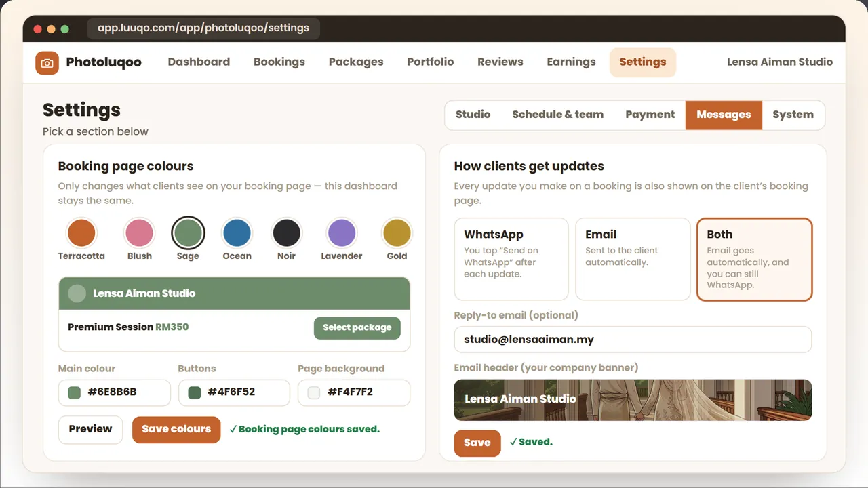Choose WhatsApp as the update method
Screen dimensions: 868x488
pos(511,259)
